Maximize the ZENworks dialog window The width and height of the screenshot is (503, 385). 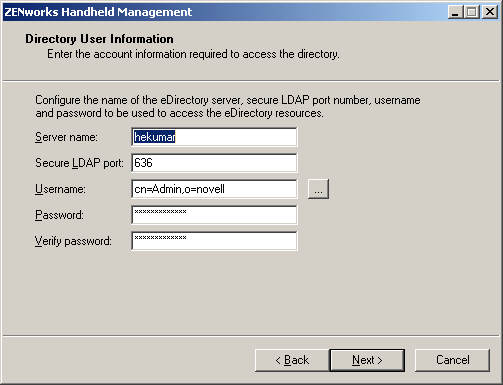(472, 12)
